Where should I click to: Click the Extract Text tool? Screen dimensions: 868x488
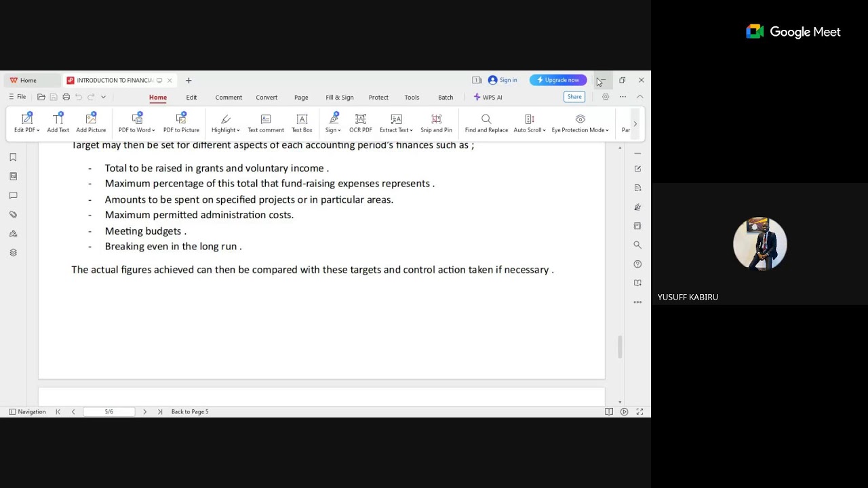click(396, 123)
